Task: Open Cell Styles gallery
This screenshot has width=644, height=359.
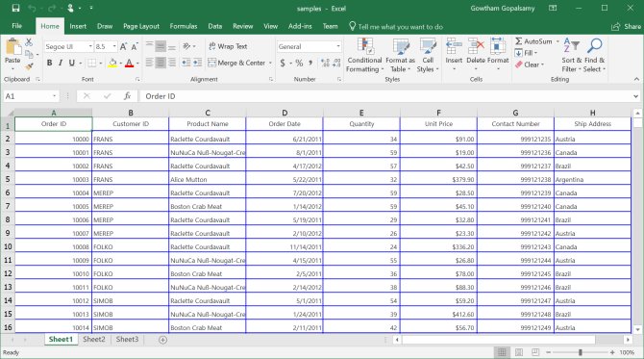Action: point(428,56)
